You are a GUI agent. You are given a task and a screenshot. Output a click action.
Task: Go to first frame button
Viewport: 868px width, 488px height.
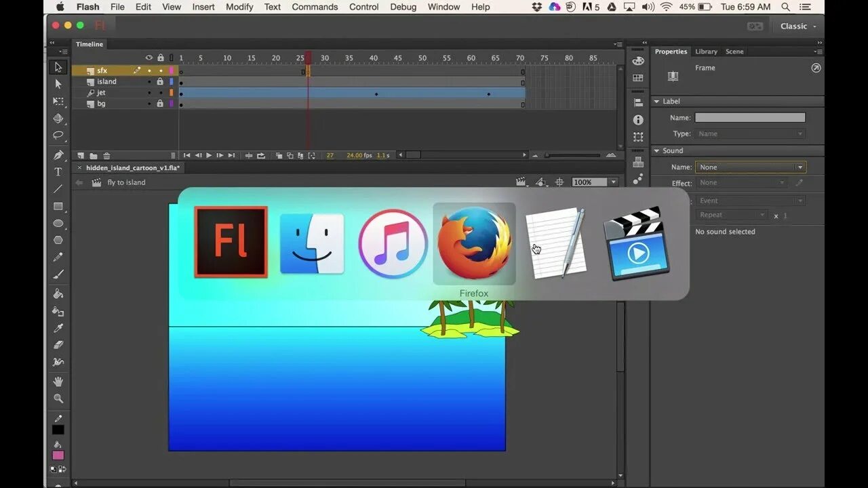[187, 155]
